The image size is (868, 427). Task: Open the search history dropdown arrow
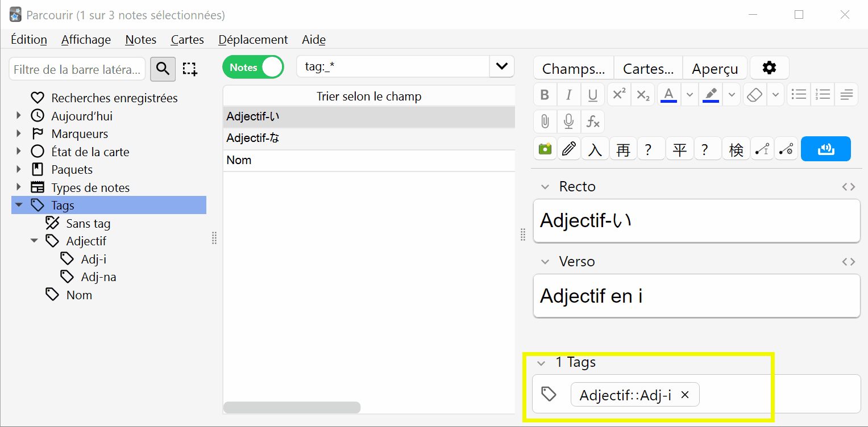pos(501,66)
